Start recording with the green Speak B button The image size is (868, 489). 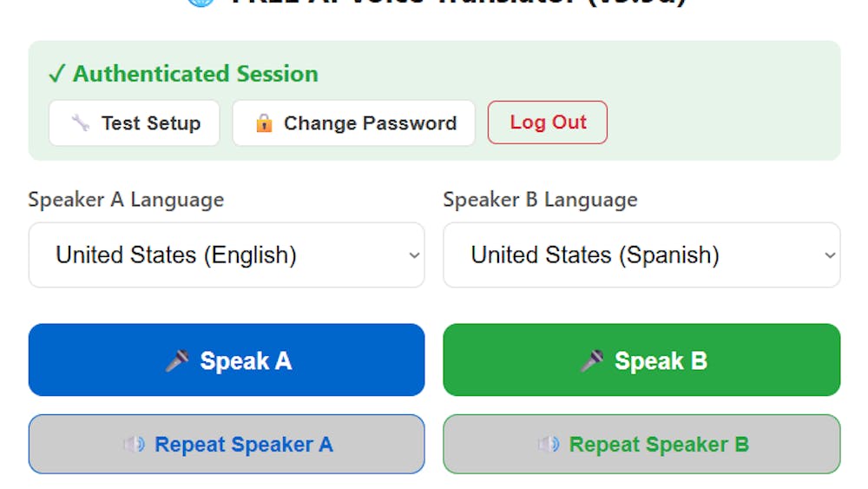pyautogui.click(x=641, y=360)
